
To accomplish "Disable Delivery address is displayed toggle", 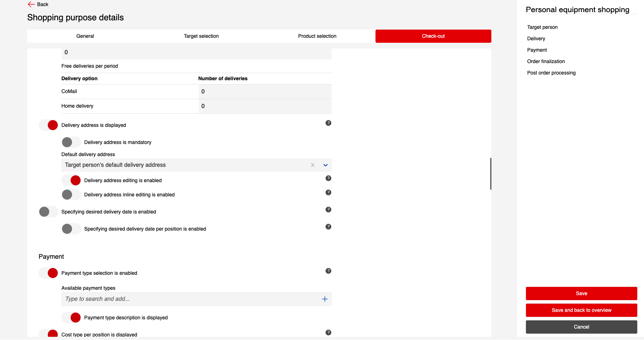I will (48, 125).
